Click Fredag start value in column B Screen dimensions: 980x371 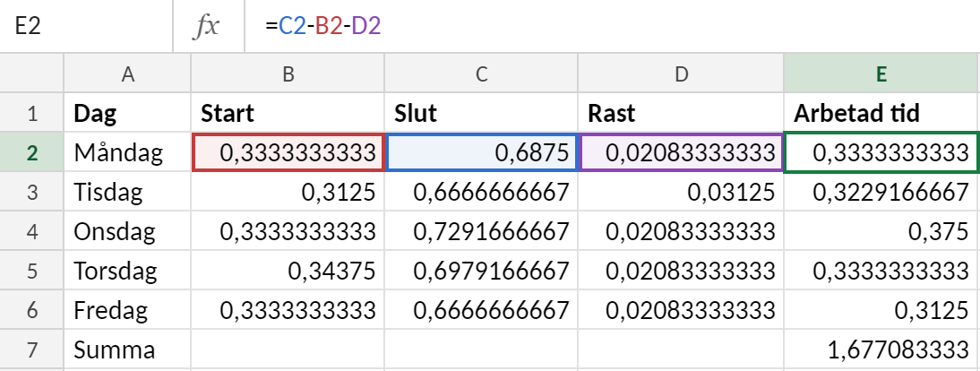(x=288, y=310)
